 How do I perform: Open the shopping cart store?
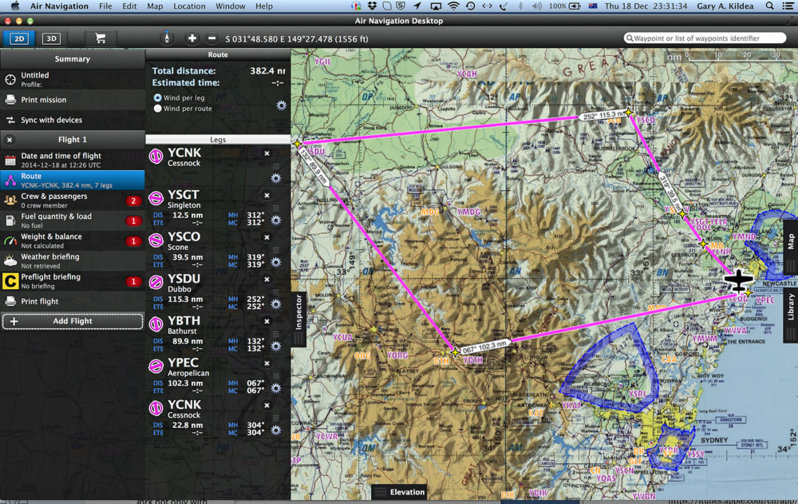[x=100, y=39]
